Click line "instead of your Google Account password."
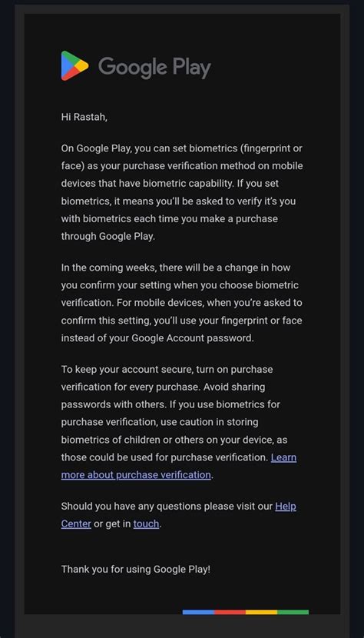Screen dimensions: 364x638 pyautogui.click(x=157, y=337)
